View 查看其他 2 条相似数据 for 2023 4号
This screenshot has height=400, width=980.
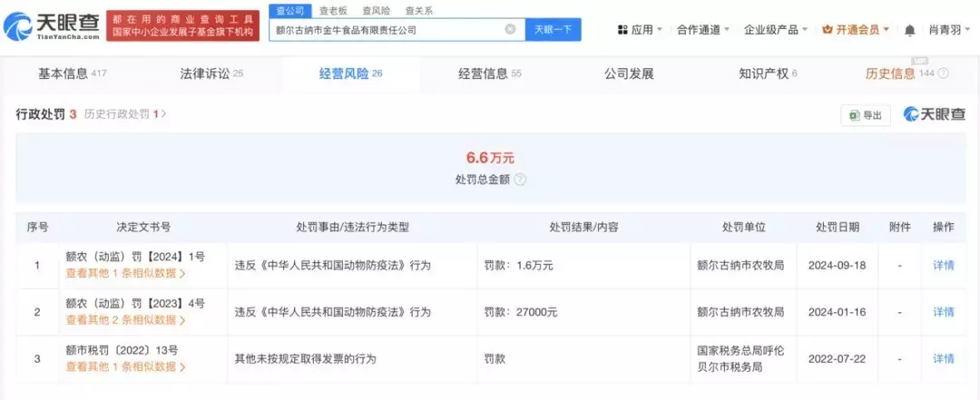(125, 320)
